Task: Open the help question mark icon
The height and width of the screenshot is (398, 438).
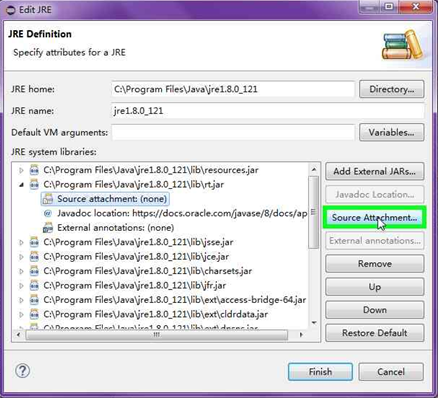Action: click(x=23, y=371)
